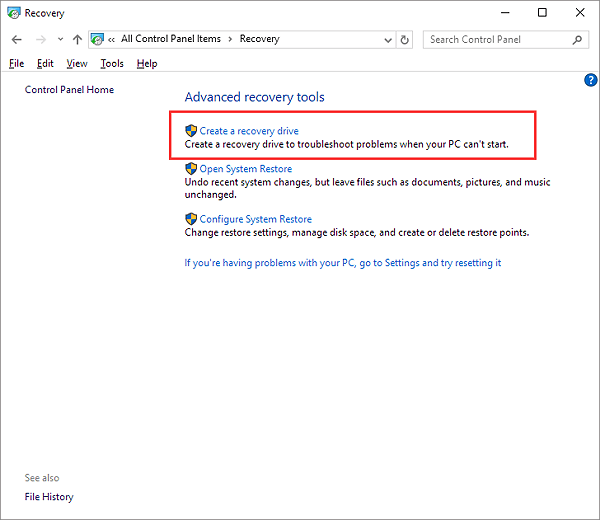Click the shield icon beside Open System Restore

point(191,169)
